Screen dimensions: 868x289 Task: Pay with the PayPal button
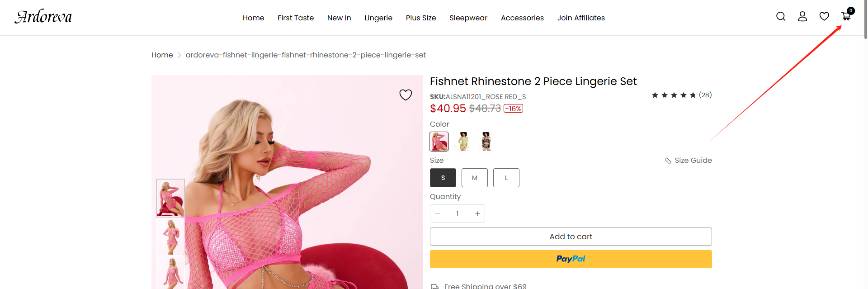[x=571, y=259]
